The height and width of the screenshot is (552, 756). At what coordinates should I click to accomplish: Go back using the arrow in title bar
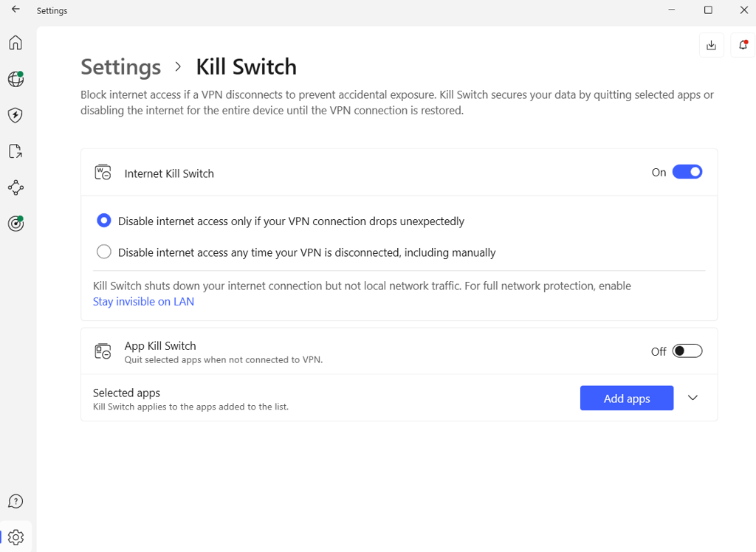pos(16,9)
